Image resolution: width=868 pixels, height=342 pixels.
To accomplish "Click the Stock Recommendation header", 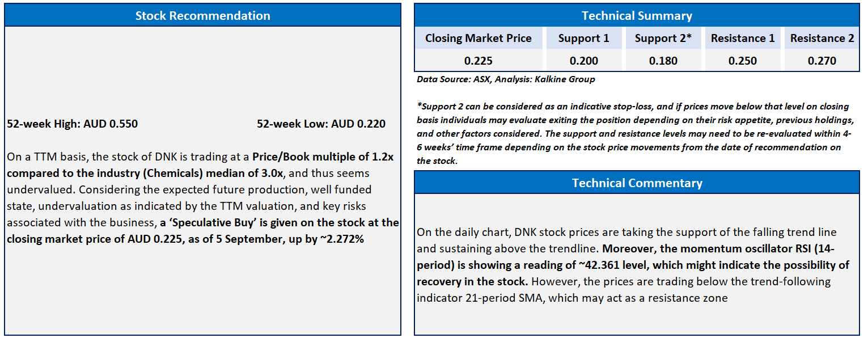I will (x=202, y=15).
